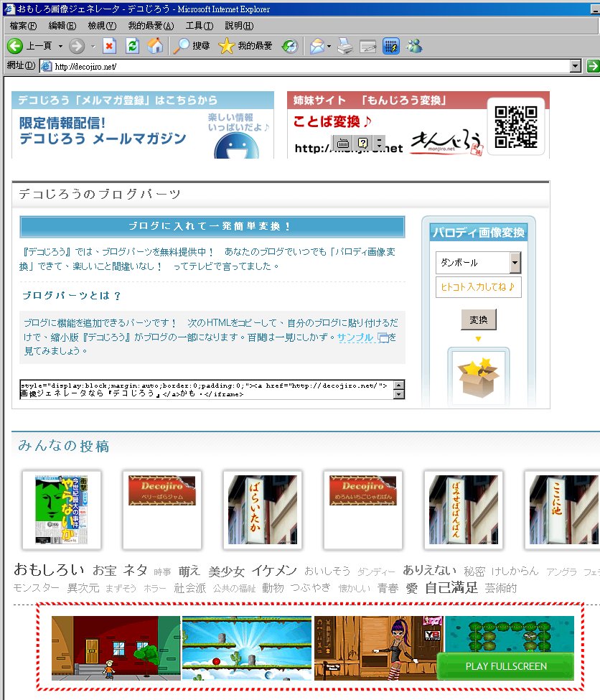
Task: Stop page loading with the red X icon
Action: click(x=109, y=45)
